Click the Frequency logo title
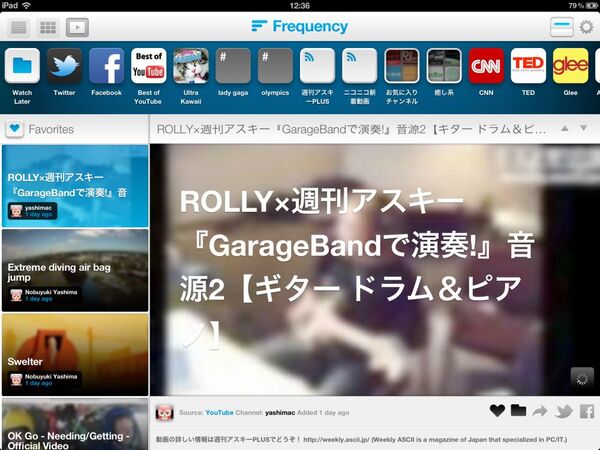Image resolution: width=600 pixels, height=450 pixels. [x=300, y=26]
